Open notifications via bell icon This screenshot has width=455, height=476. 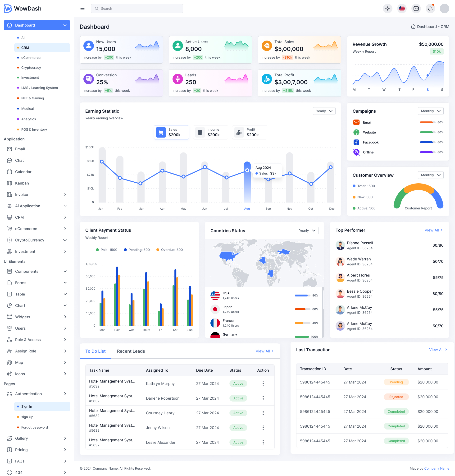click(430, 8)
